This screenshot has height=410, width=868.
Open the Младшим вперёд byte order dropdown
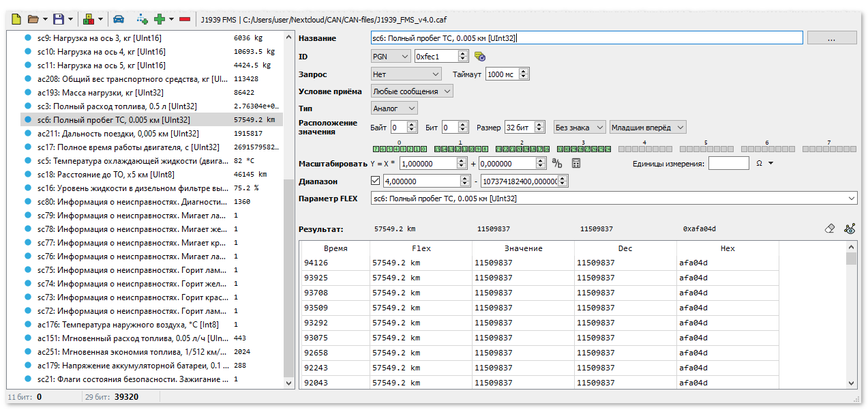point(647,127)
